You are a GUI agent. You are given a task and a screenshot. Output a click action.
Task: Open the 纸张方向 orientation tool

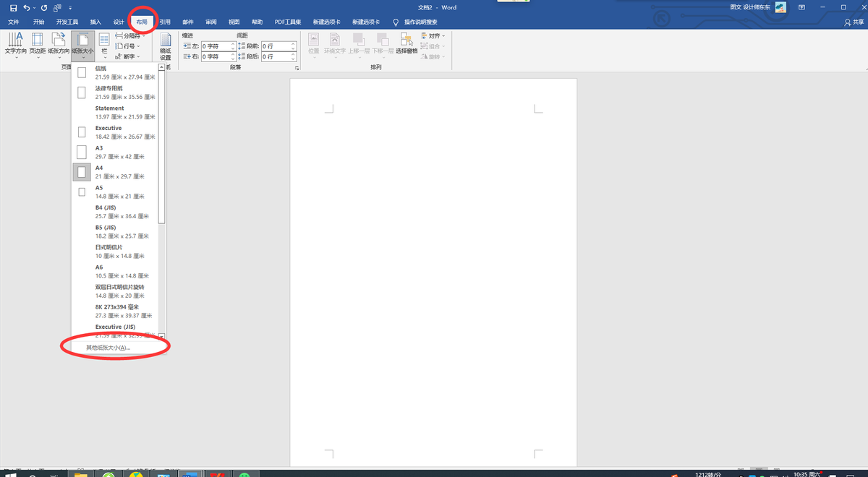tap(59, 47)
